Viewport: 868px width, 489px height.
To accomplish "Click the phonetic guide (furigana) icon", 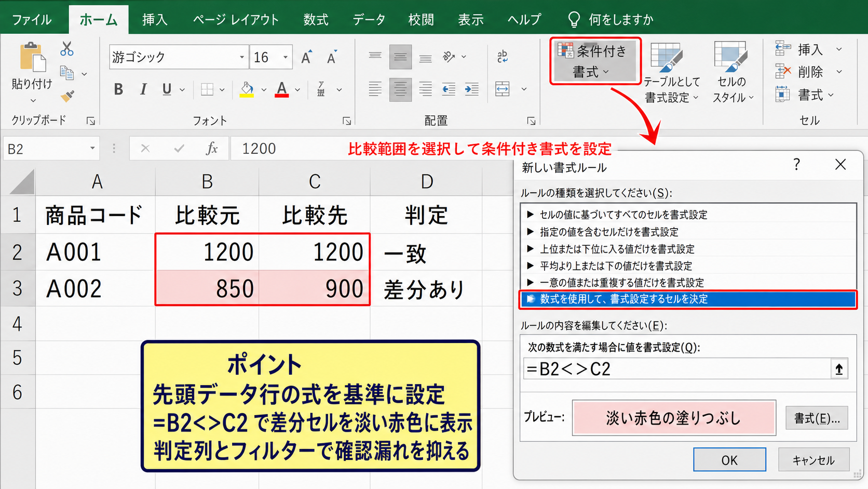I will [321, 89].
